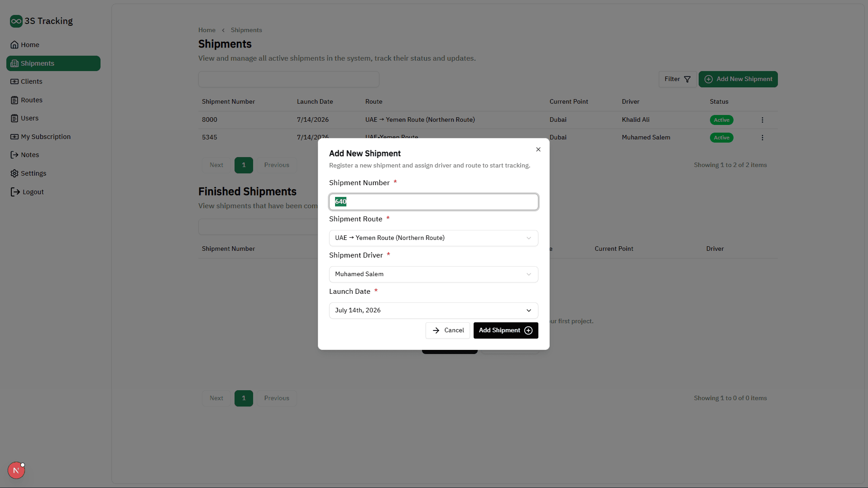The image size is (868, 488).
Task: Click Logout in the sidebar
Action: click(53, 192)
